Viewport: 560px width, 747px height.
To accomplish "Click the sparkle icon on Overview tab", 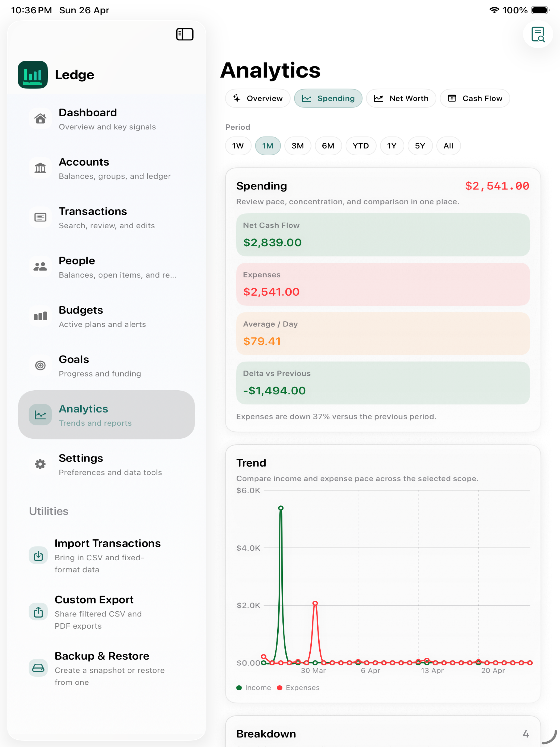I will (x=237, y=98).
